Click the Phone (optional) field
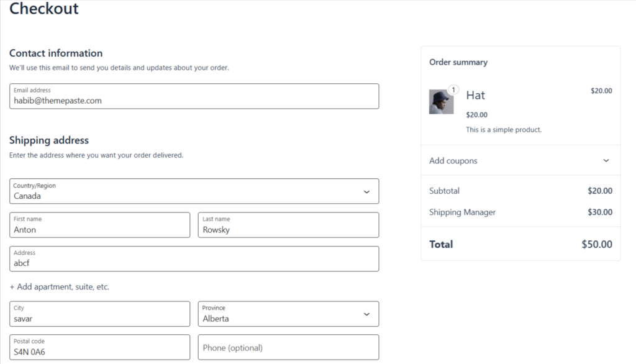Image resolution: width=636 pixels, height=364 pixels. coord(288,347)
